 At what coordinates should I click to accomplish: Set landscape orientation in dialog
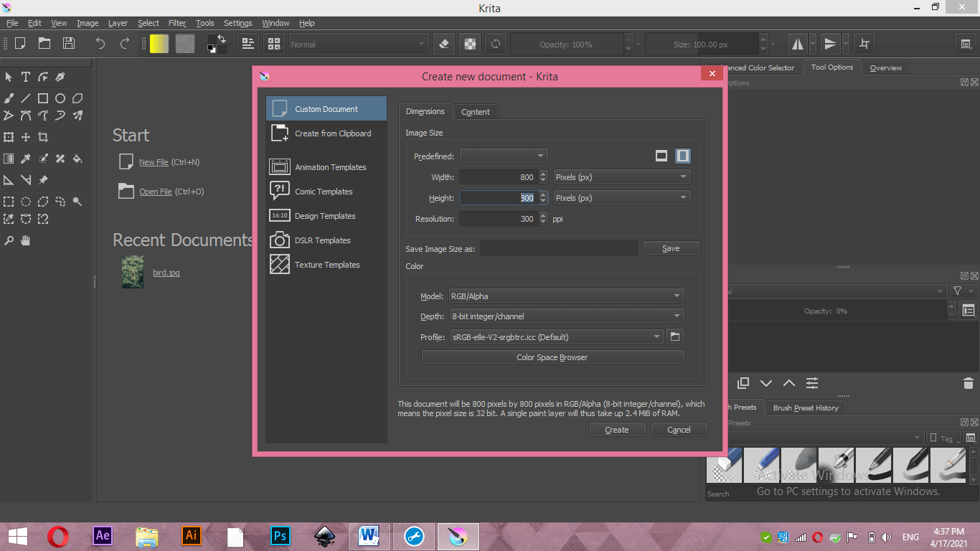[661, 156]
